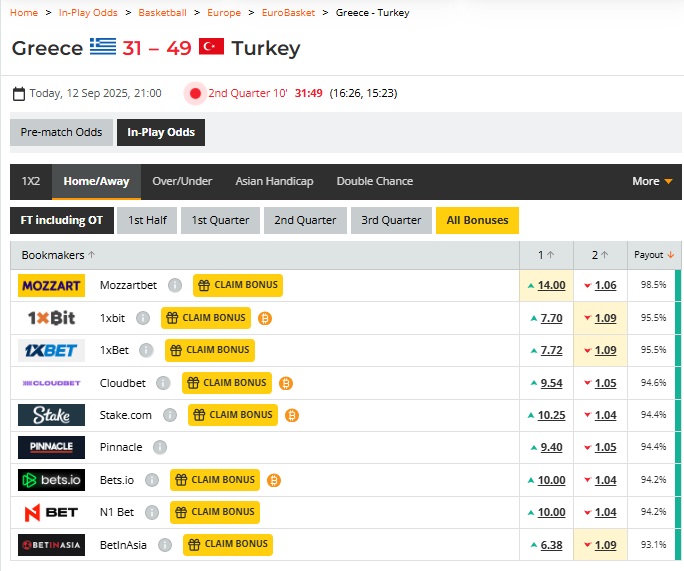
Task: Click the Pinnacle logo
Action: (51, 447)
